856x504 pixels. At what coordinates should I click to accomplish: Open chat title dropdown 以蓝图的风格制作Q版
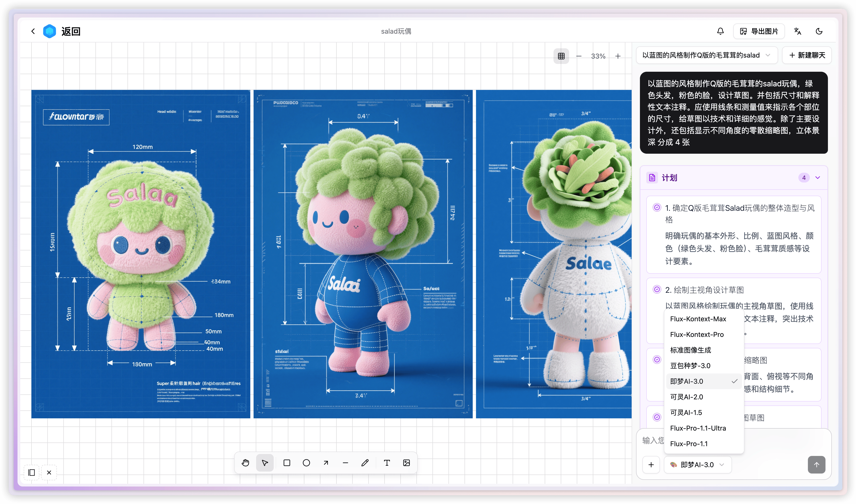[707, 55]
